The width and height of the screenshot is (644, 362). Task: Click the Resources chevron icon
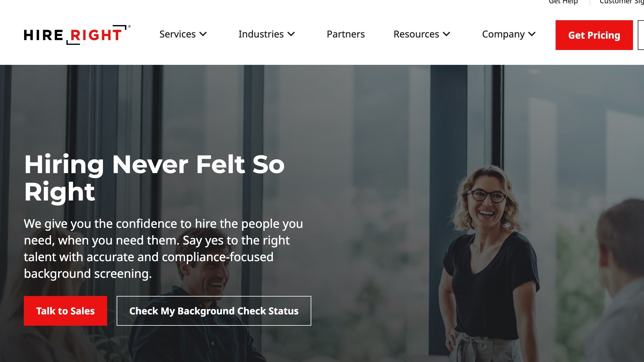click(447, 34)
